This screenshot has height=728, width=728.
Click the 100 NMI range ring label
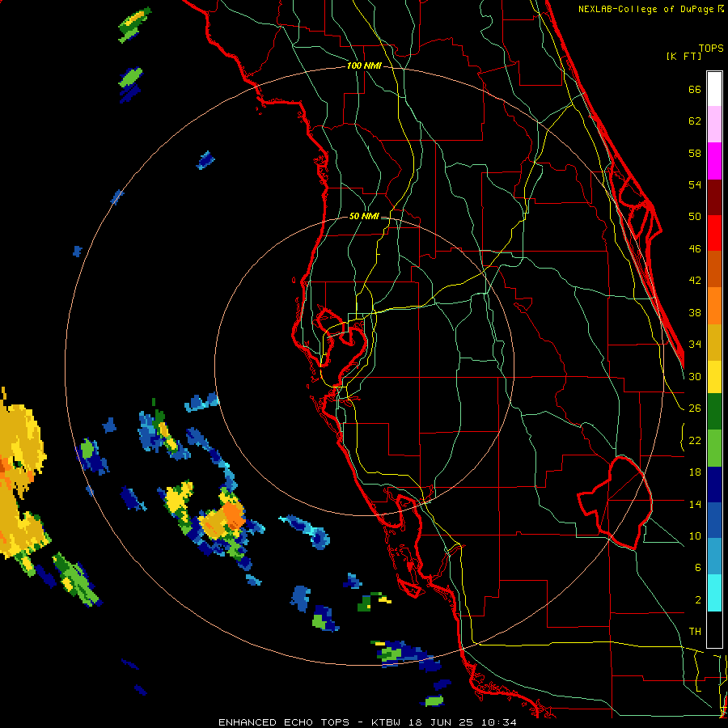click(x=364, y=66)
